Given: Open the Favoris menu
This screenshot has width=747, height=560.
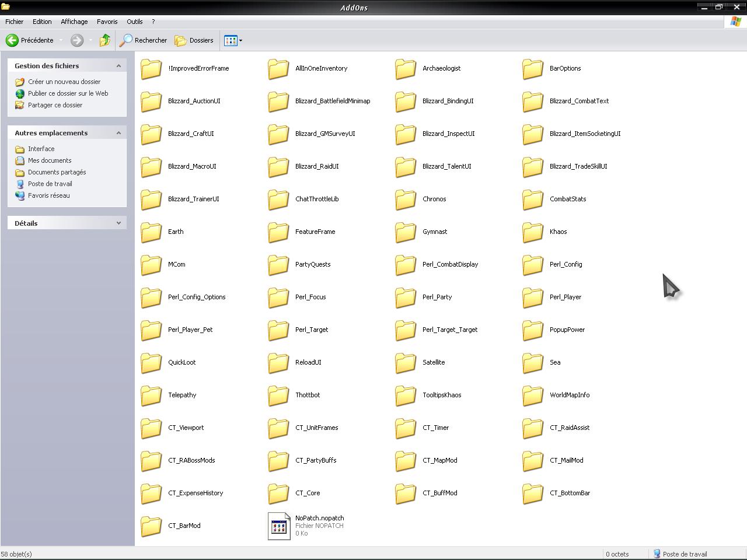Looking at the screenshot, I should [107, 22].
